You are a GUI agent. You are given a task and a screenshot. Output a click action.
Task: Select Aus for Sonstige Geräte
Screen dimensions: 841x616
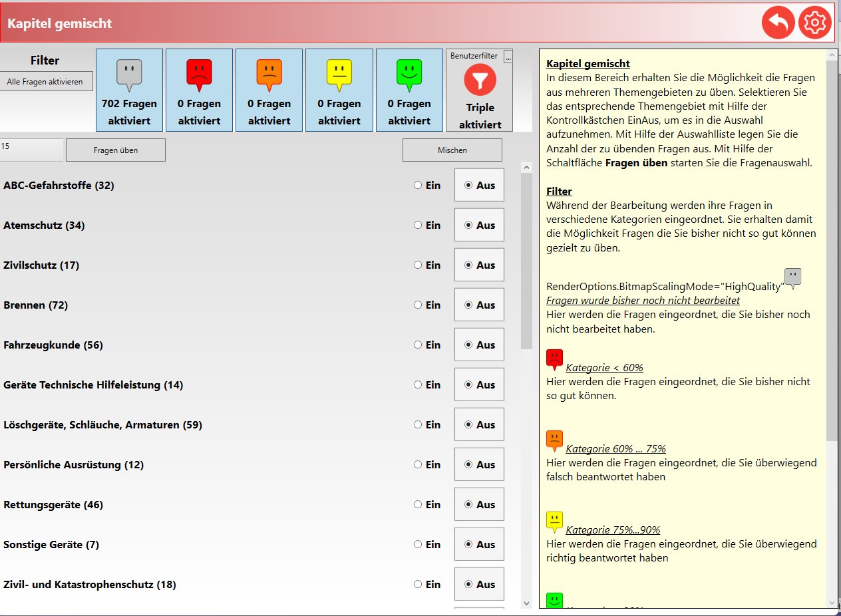point(479,544)
